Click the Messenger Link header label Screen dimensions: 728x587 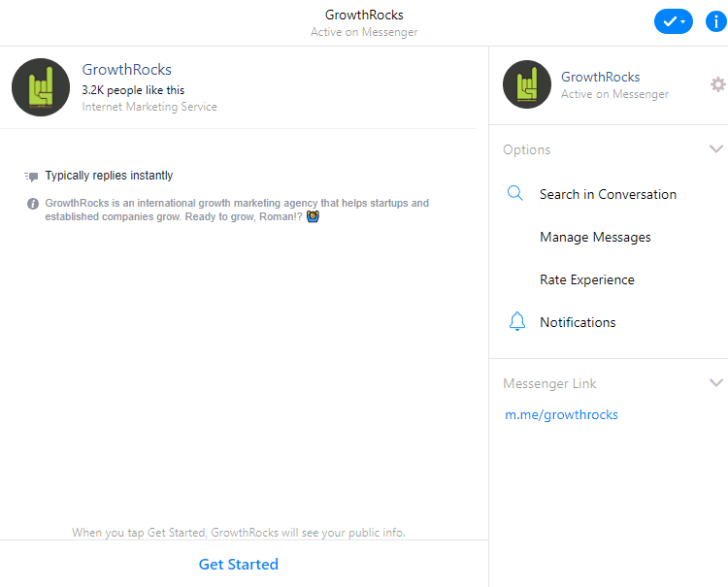coord(549,383)
